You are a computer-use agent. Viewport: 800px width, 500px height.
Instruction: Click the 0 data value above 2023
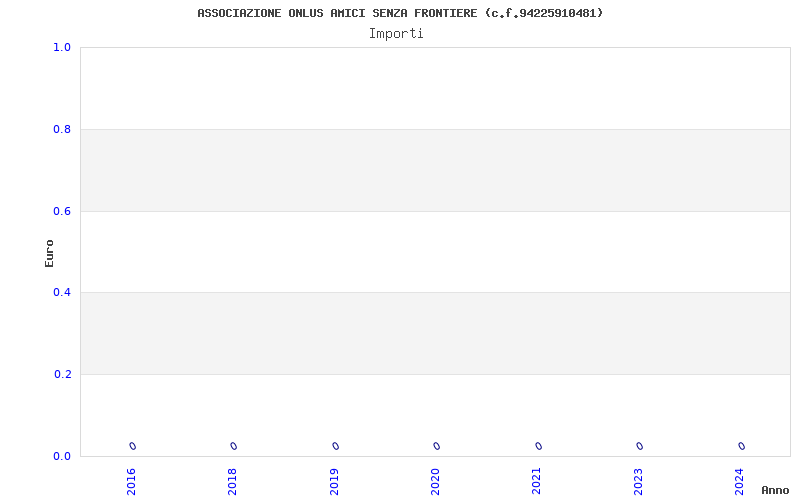640,446
